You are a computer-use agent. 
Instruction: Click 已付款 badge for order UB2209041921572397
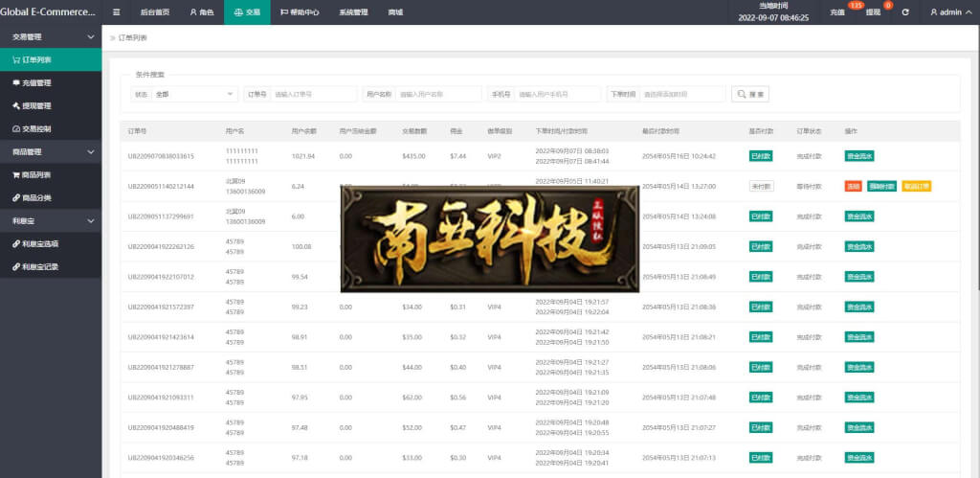point(761,307)
